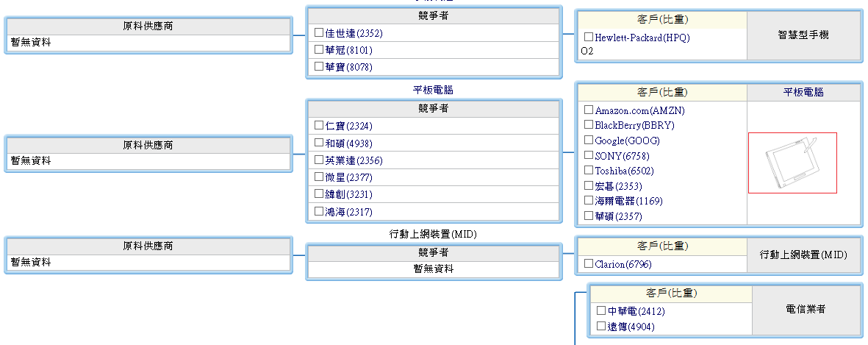Check the 佳世達(2352) checkbox
Screen dimensions: 868x345
tap(319, 33)
